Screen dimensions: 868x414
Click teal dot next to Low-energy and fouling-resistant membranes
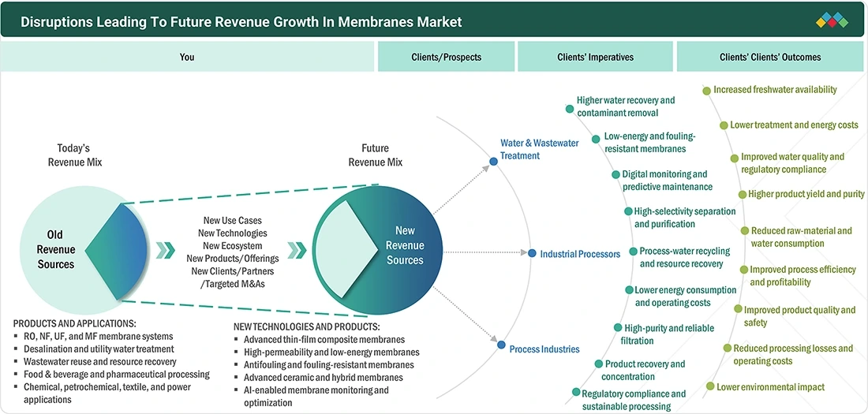[596, 140]
